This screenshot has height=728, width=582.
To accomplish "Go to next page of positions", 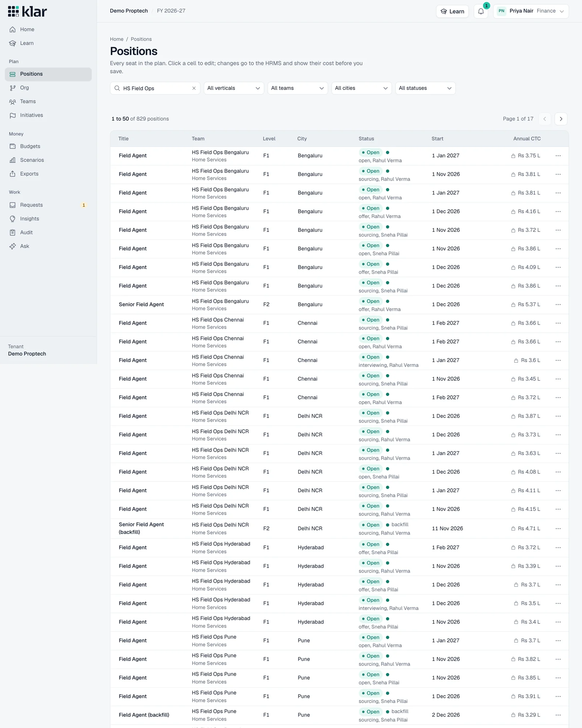I will [x=561, y=119].
